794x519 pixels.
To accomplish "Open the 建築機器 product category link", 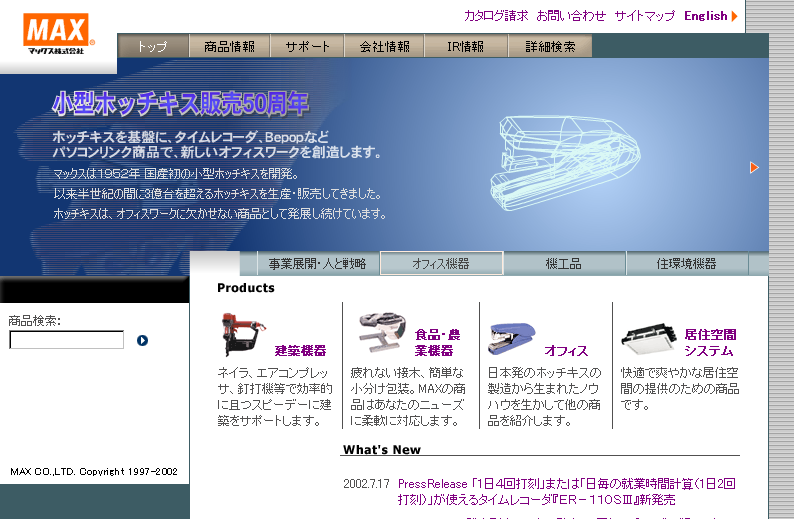I will [x=301, y=350].
